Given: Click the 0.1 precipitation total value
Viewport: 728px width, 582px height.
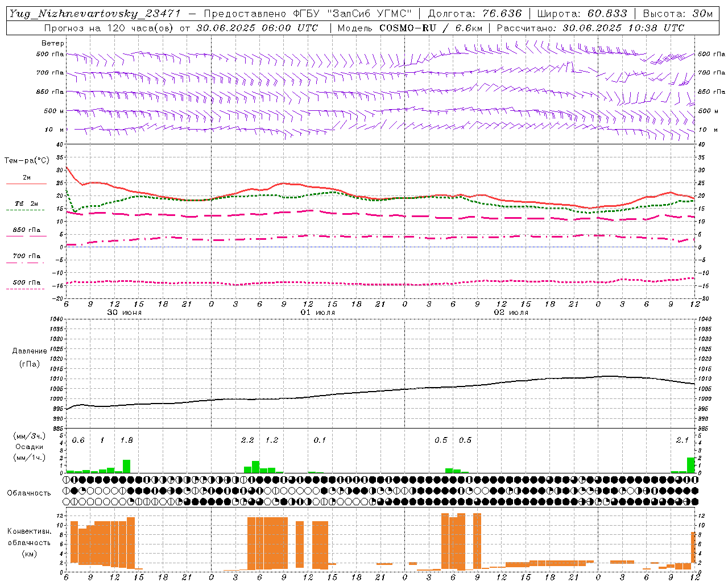Looking at the screenshot, I should (320, 440).
